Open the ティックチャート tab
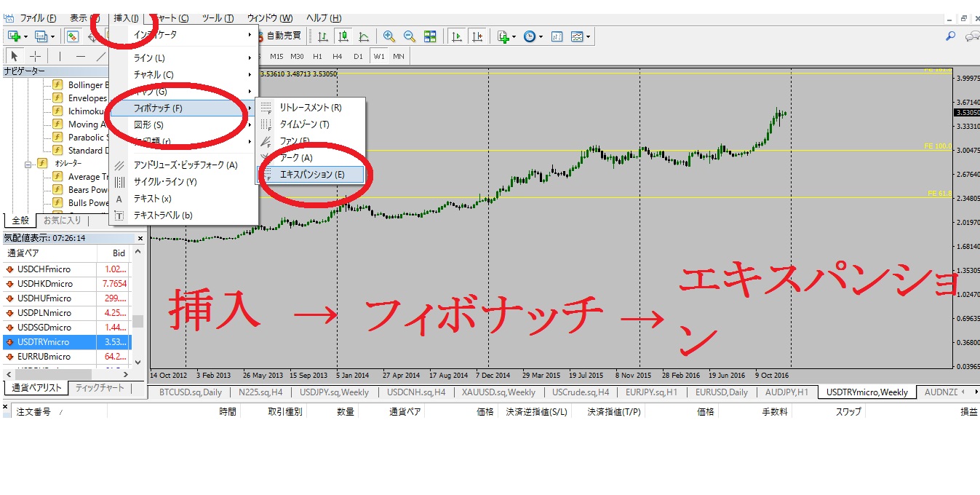Image resolution: width=980 pixels, height=495 pixels. tap(100, 388)
